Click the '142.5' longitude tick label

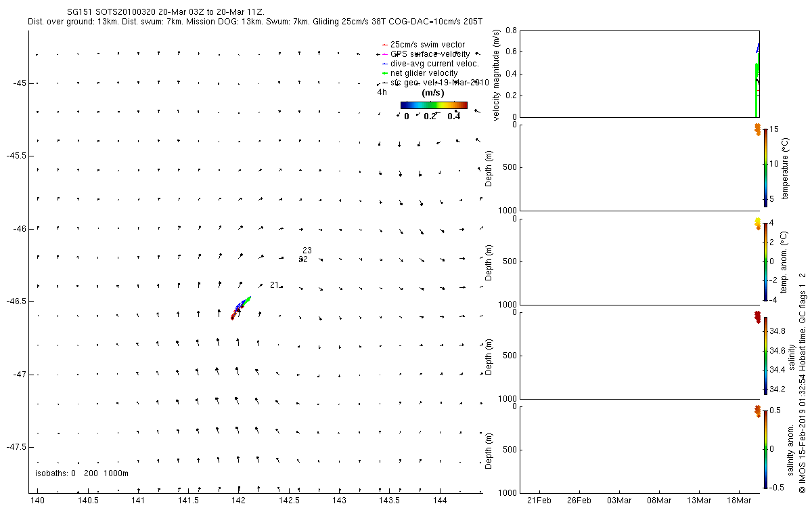tap(289, 500)
